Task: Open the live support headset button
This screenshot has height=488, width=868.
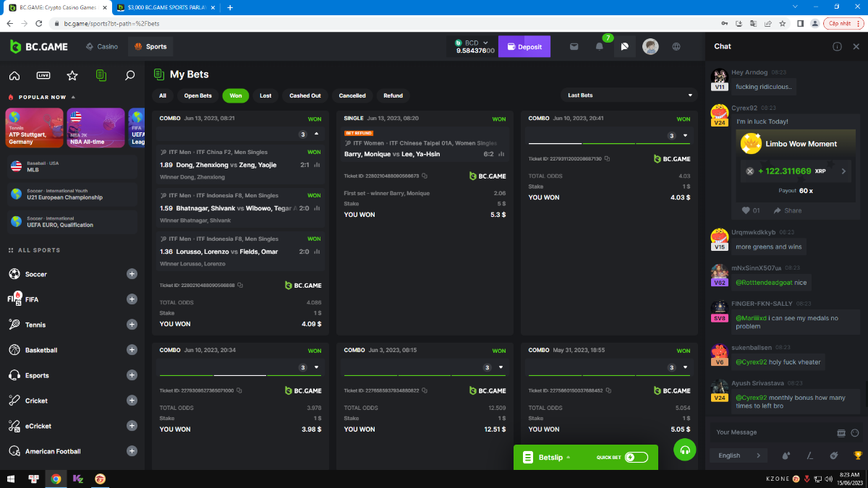Action: 684,450
